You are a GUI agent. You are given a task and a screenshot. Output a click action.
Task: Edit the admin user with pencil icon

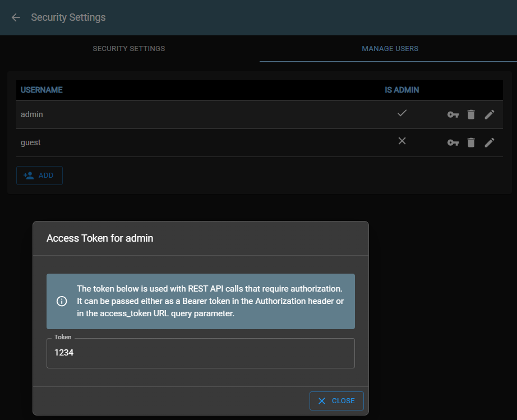click(x=490, y=114)
